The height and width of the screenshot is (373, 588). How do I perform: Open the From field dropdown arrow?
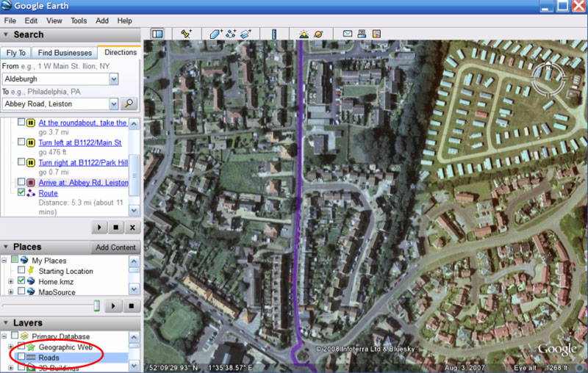[114, 79]
